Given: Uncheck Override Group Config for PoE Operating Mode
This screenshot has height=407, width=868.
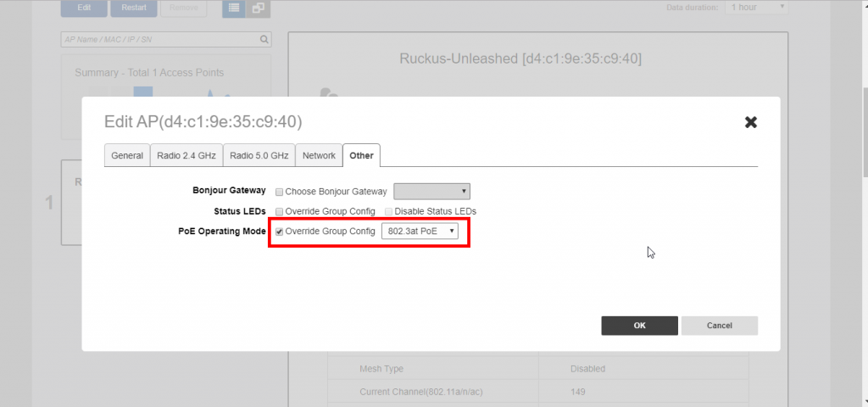Looking at the screenshot, I should (280, 231).
